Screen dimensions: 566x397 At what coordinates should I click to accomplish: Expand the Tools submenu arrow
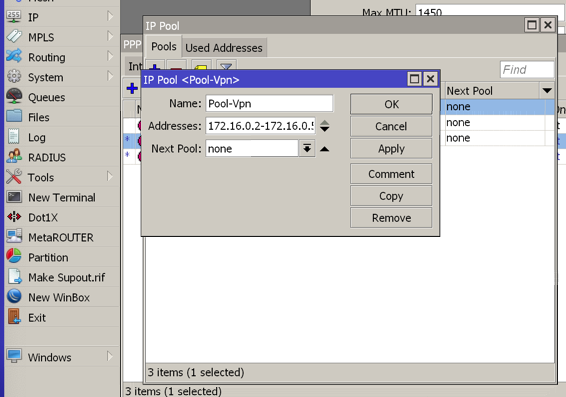(x=110, y=176)
